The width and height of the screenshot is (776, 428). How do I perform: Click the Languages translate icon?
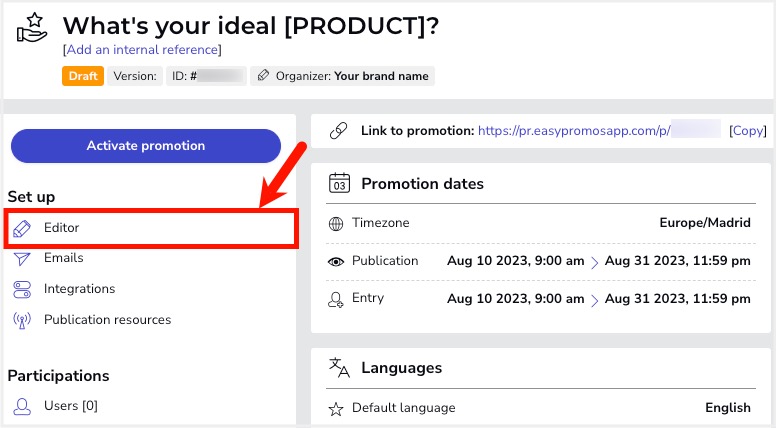(340, 368)
